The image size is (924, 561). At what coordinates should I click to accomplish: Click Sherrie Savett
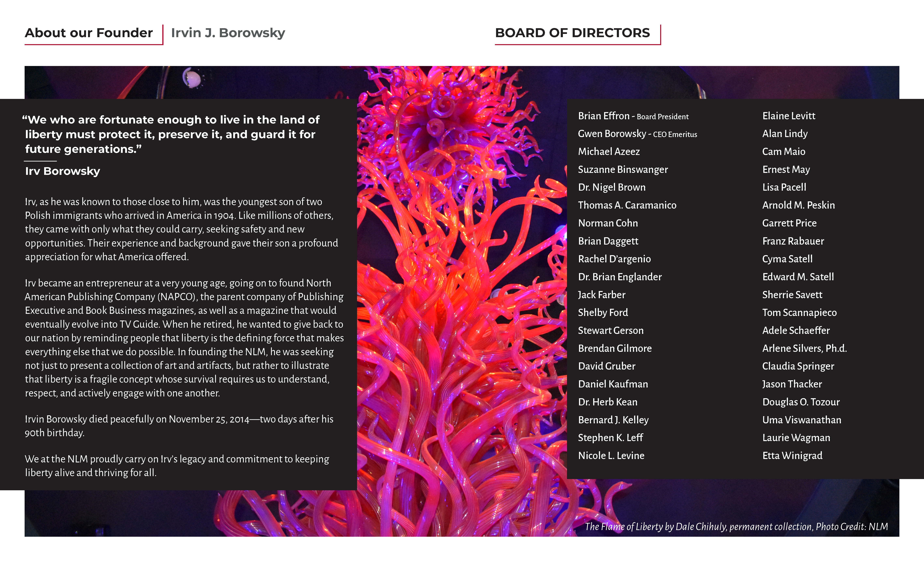click(x=792, y=295)
